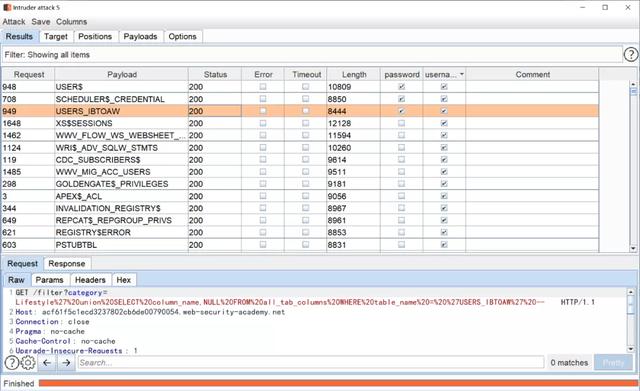Toggle username checkbox for PSTUBTBL row
The height and width of the screenshot is (391, 640).
tap(444, 244)
